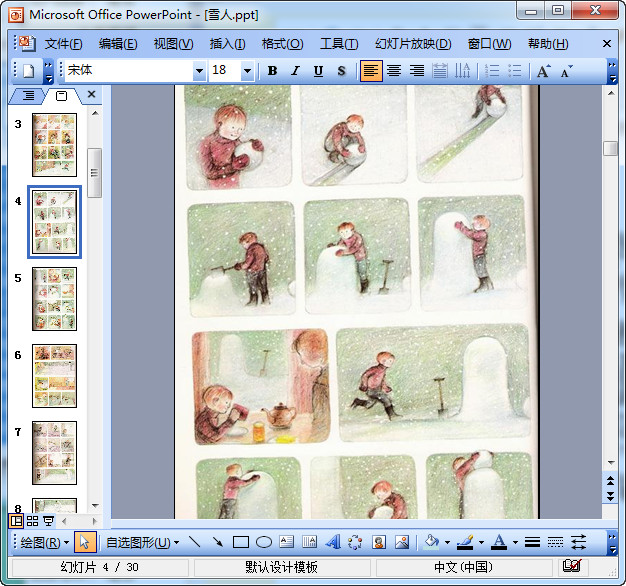Toggle italic text style

(295, 71)
